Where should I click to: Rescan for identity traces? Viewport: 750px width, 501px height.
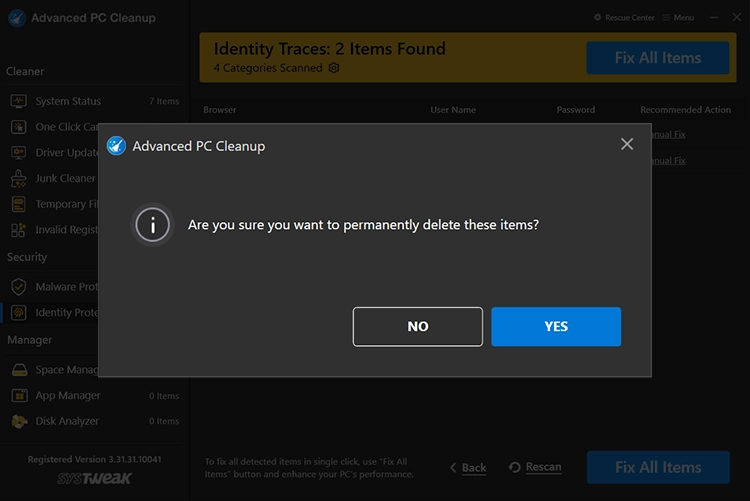pos(535,467)
